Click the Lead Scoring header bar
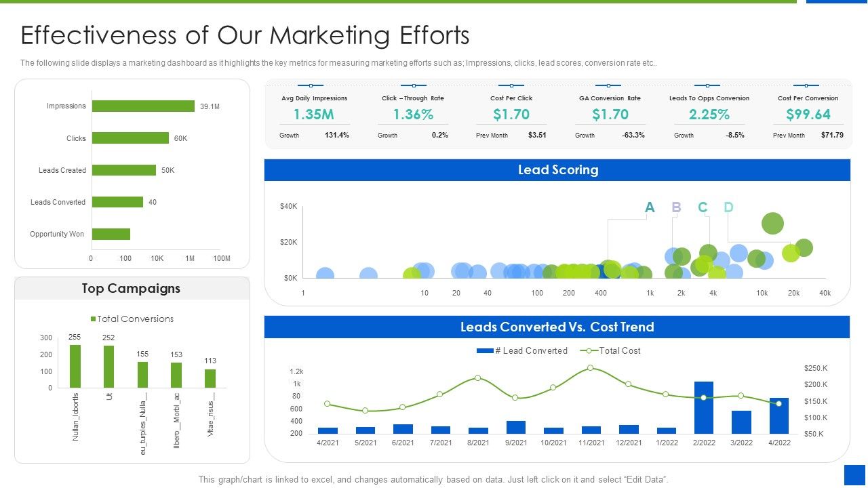 click(x=557, y=170)
